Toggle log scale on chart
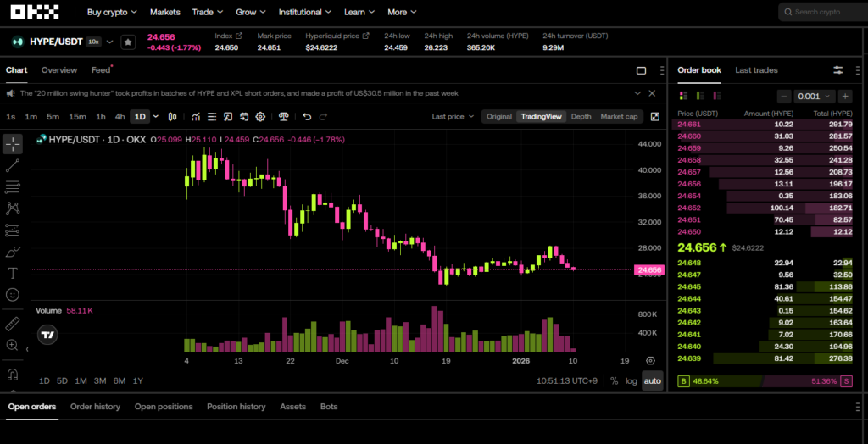 631,381
